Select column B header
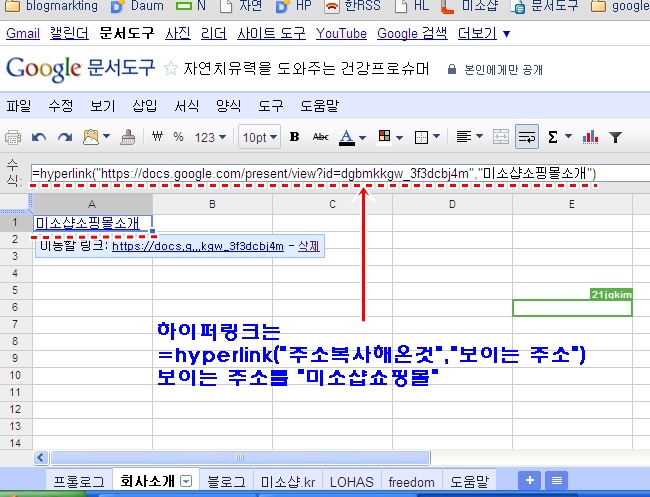The image size is (650, 497). click(212, 204)
